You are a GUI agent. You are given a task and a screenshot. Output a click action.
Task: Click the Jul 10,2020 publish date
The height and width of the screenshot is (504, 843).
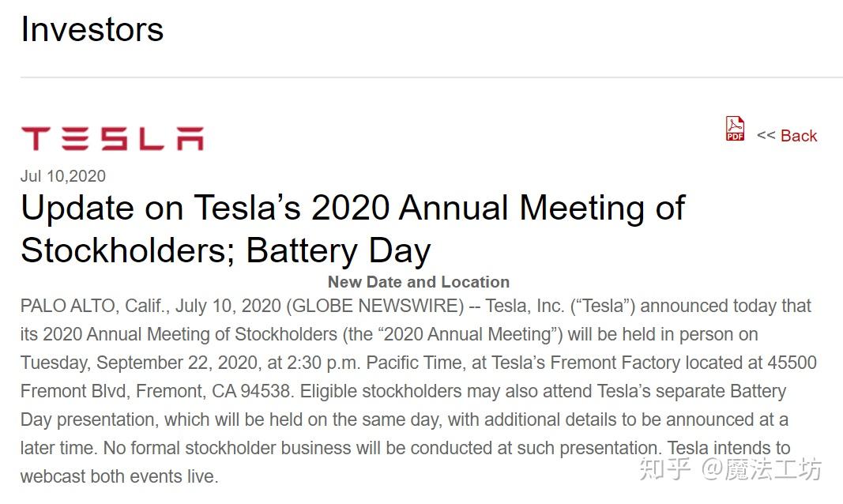tap(62, 176)
